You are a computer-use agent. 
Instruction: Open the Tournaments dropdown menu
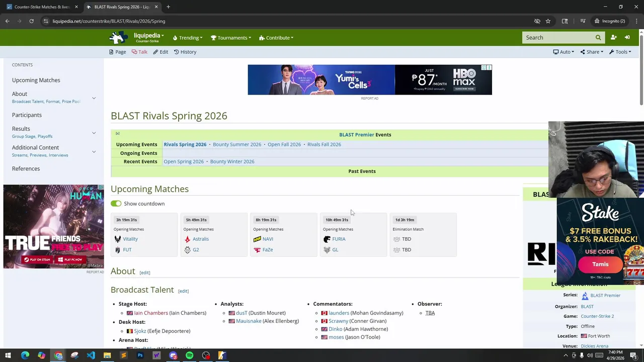tap(231, 38)
